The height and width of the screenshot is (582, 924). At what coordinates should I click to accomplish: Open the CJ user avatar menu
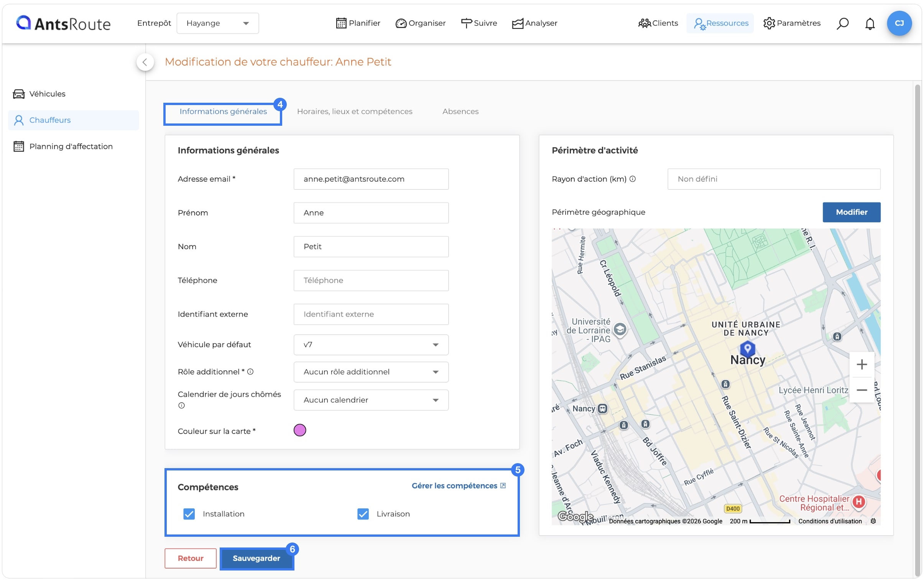[x=899, y=23]
